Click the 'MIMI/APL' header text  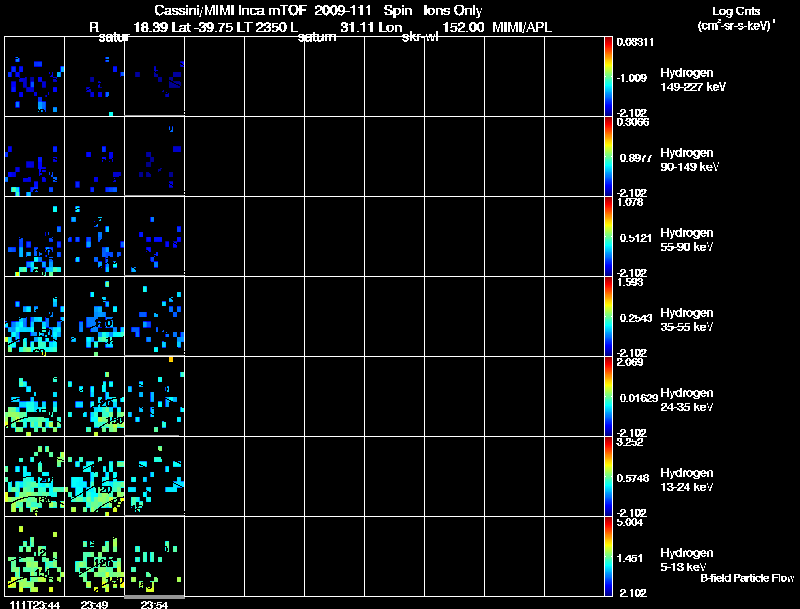point(522,27)
